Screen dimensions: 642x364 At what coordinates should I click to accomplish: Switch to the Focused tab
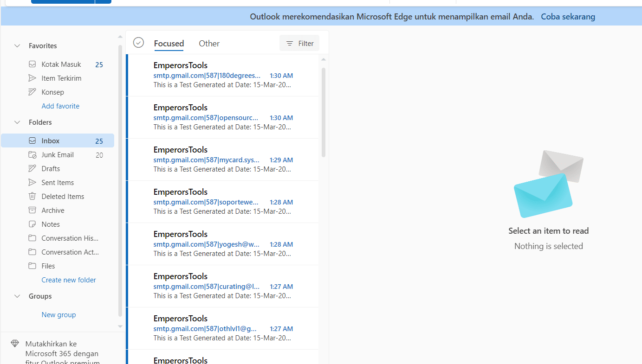[169, 44]
